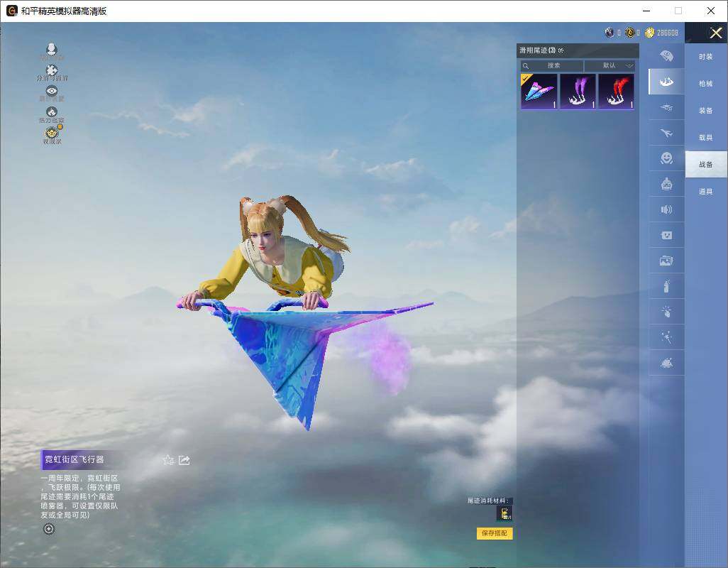This screenshot has width=728, height=568.
Task: Open the airplane skin category icon
Action: pos(667,133)
